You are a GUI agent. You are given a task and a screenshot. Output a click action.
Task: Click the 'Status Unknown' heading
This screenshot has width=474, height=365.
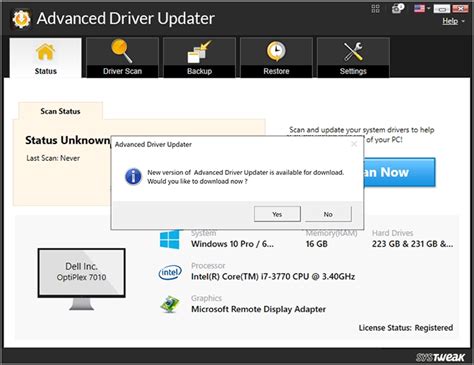[67, 140]
